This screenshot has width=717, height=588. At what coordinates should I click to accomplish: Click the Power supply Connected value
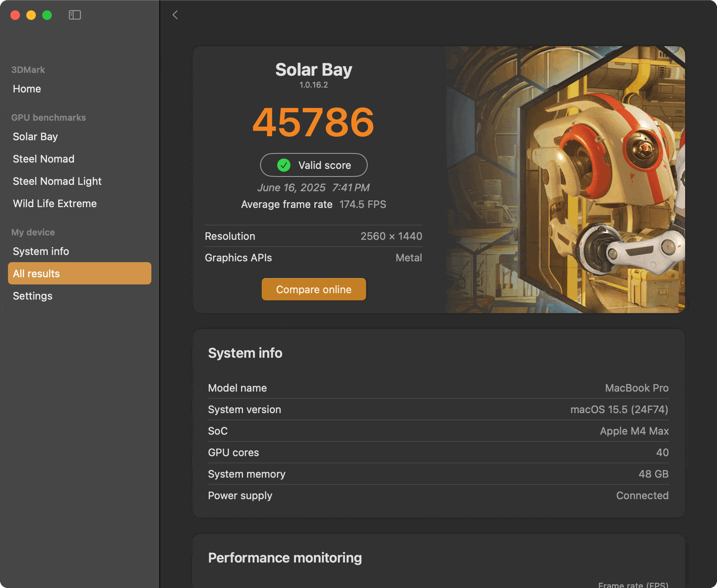click(x=642, y=495)
